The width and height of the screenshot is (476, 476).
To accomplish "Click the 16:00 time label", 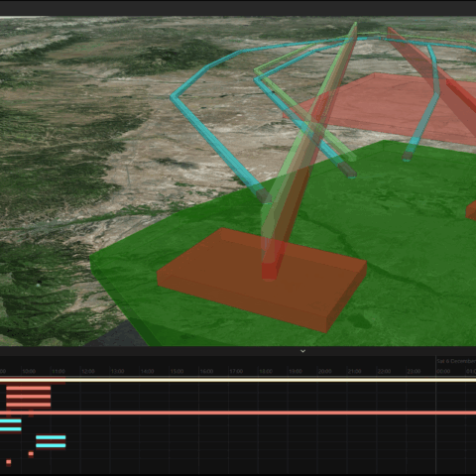I will [x=206, y=372].
